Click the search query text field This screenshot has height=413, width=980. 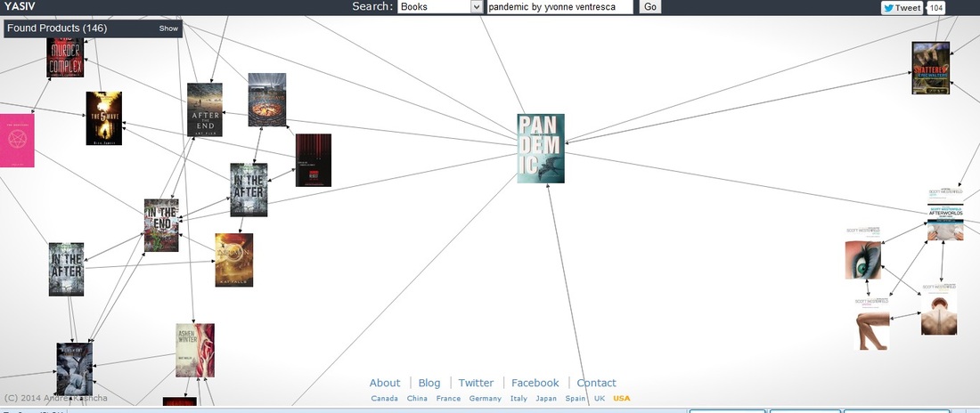[560, 7]
